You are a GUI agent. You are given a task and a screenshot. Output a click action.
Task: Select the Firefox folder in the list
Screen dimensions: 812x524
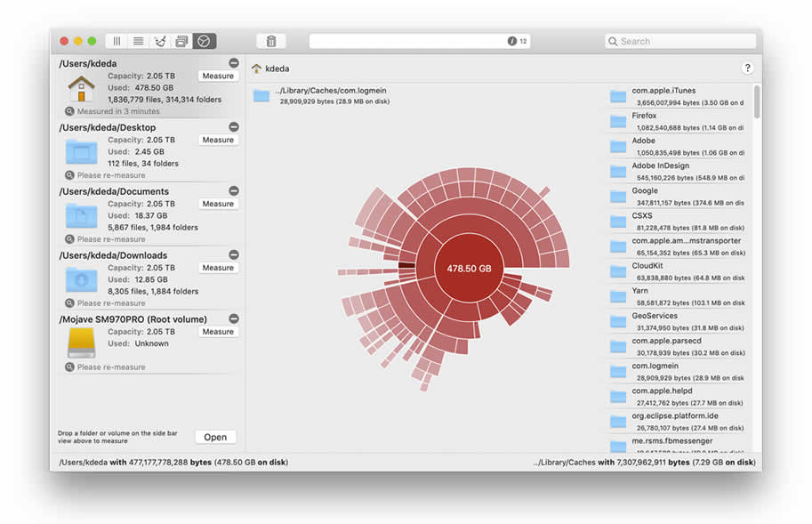tap(677, 122)
